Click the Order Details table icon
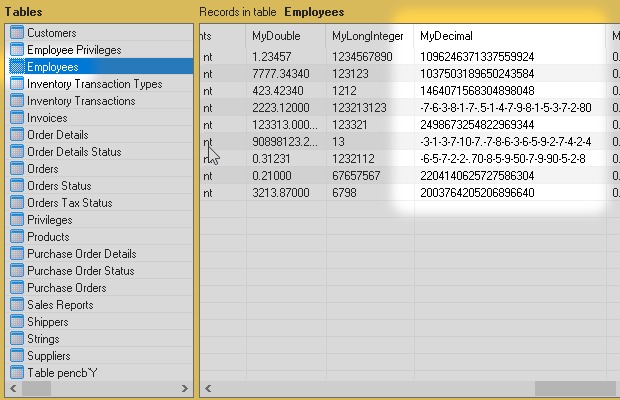 [17, 135]
